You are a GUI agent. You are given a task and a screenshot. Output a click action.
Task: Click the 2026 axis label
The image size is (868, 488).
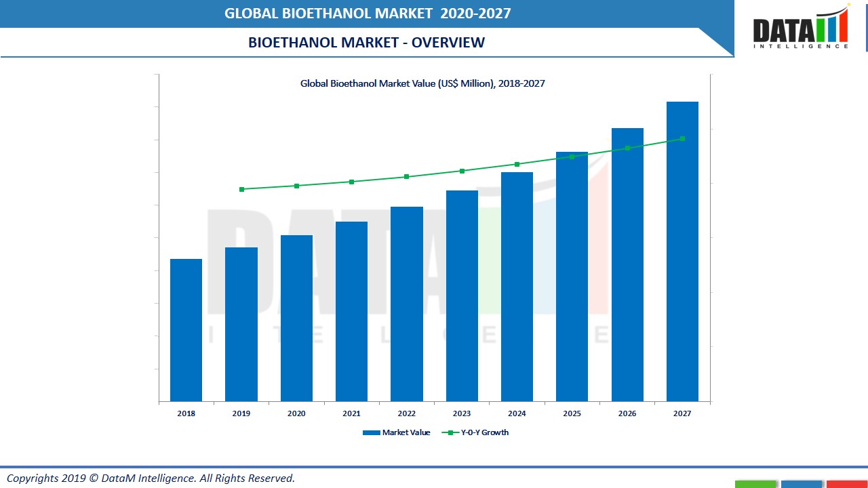[x=627, y=413]
